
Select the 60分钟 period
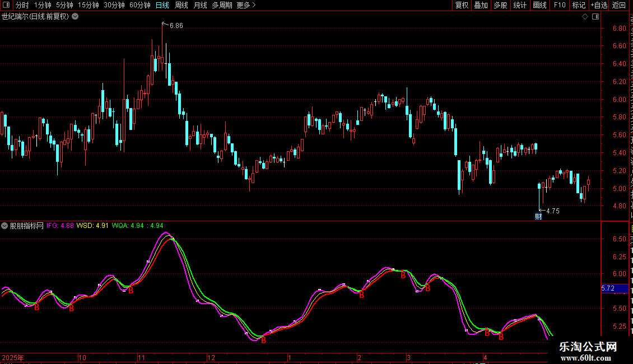[139, 5]
